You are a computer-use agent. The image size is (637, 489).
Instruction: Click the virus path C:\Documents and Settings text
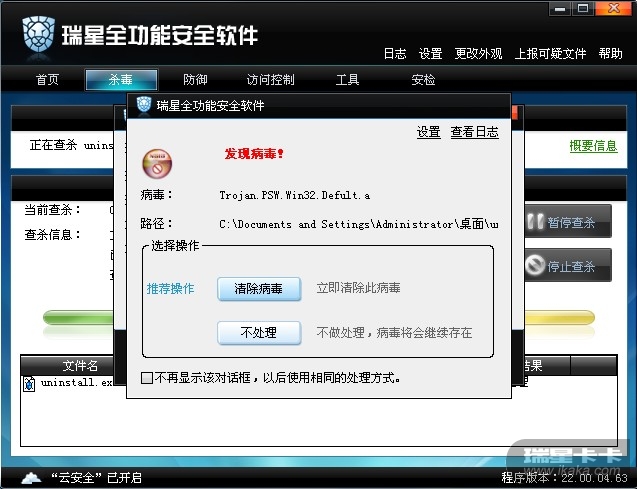click(359, 224)
